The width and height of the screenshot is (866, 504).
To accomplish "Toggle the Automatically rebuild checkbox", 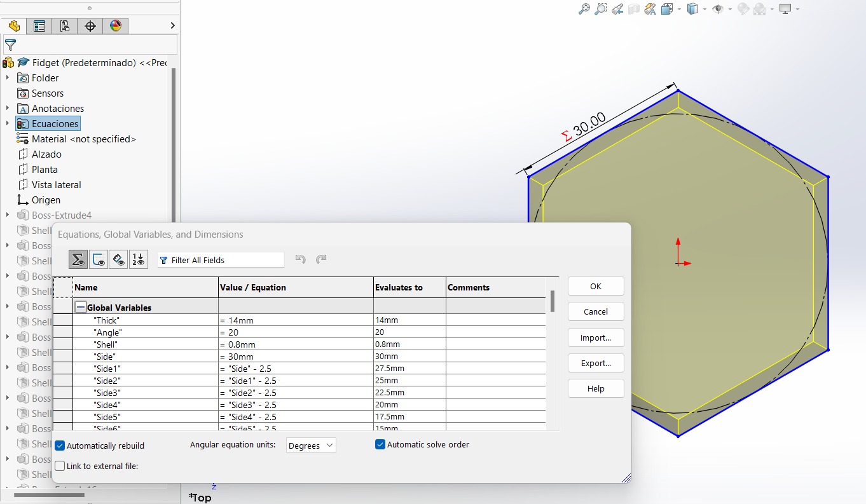I will pyautogui.click(x=60, y=446).
